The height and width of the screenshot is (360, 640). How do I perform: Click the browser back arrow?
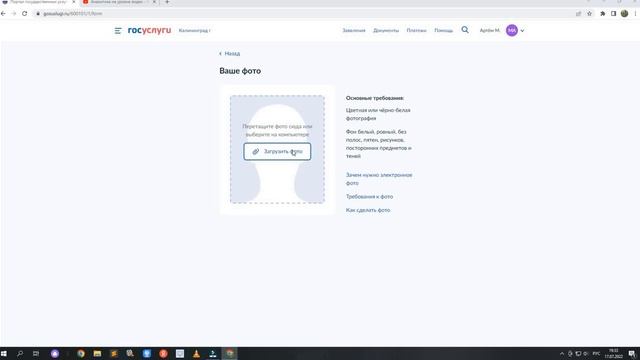pyautogui.click(x=3, y=13)
